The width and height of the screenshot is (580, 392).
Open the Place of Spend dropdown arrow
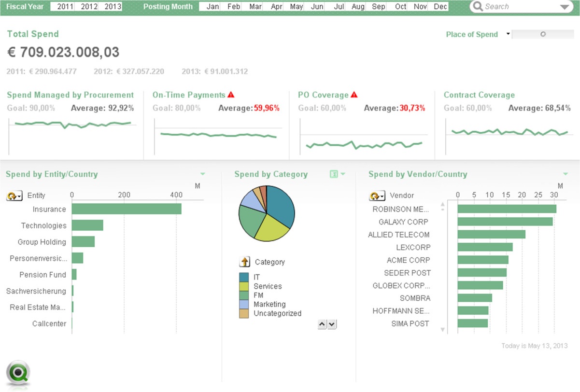coord(508,34)
